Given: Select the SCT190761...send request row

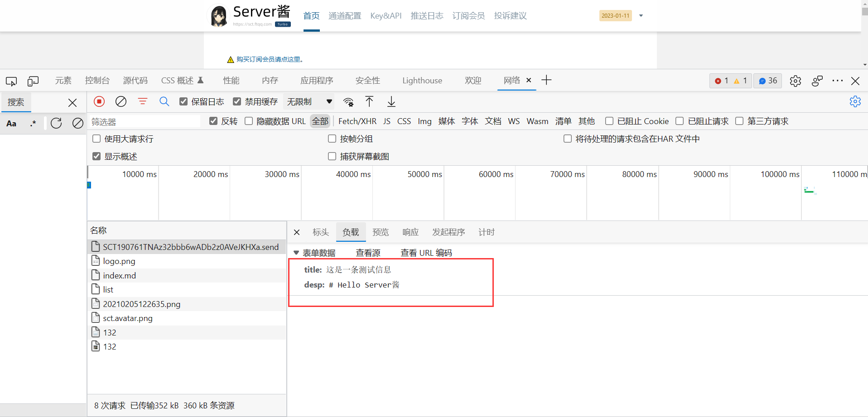Looking at the screenshot, I should [187, 247].
